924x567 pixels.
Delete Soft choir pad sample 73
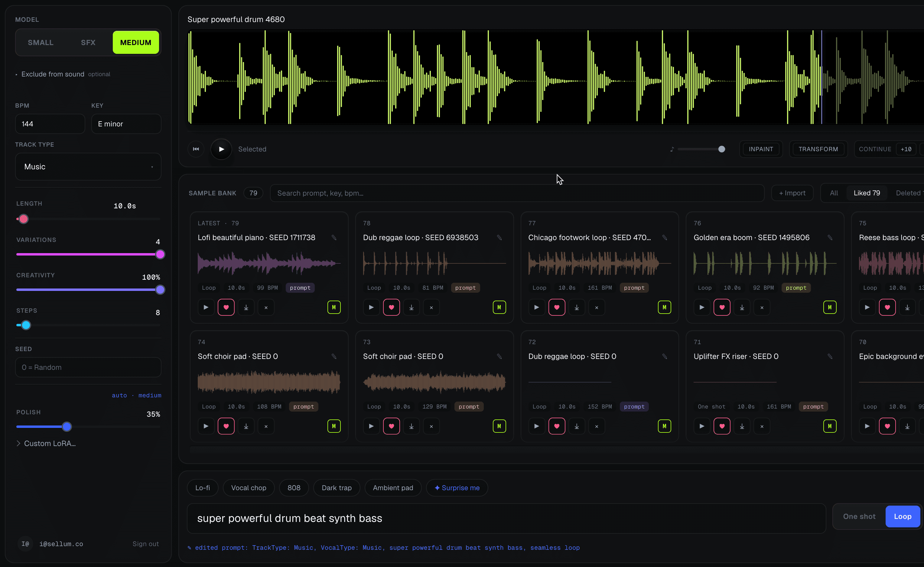coord(431,426)
